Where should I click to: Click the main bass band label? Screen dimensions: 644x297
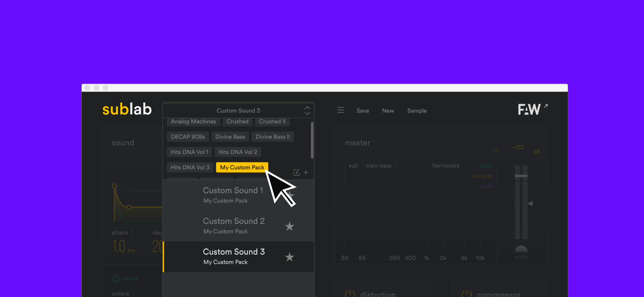[x=378, y=166]
